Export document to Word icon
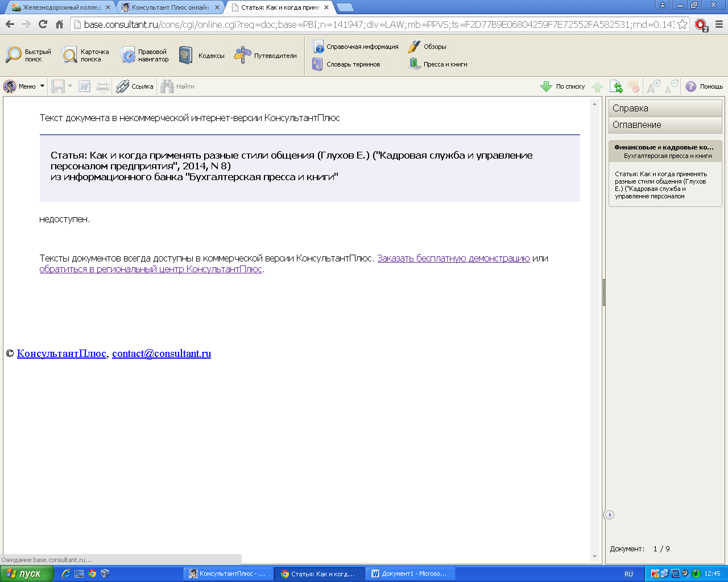This screenshot has width=728, height=582. 85,86
